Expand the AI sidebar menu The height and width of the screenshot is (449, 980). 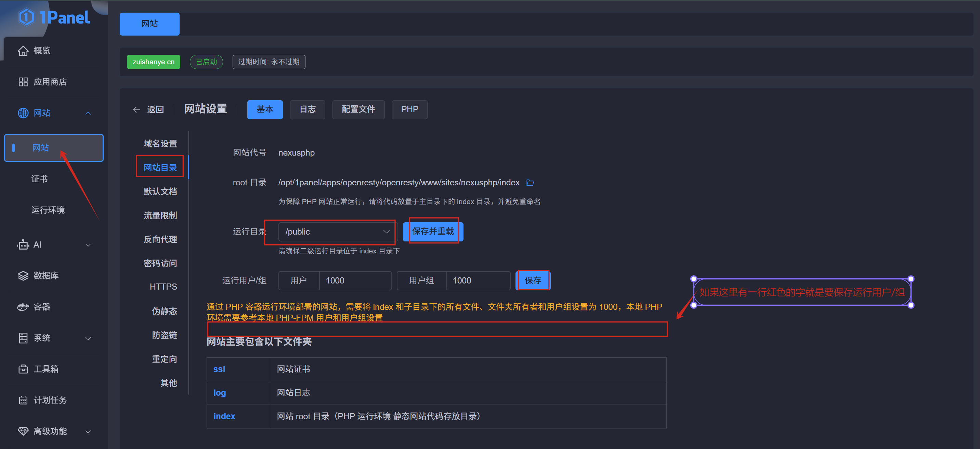pos(88,245)
